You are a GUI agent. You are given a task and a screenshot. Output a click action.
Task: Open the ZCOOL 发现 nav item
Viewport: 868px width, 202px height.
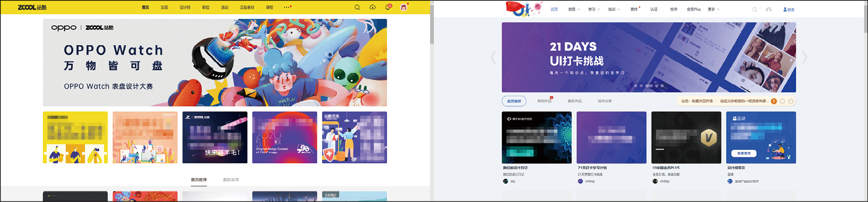pos(164,7)
